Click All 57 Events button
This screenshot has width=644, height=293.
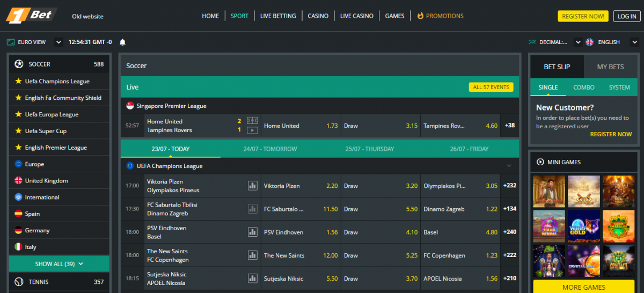pos(491,87)
